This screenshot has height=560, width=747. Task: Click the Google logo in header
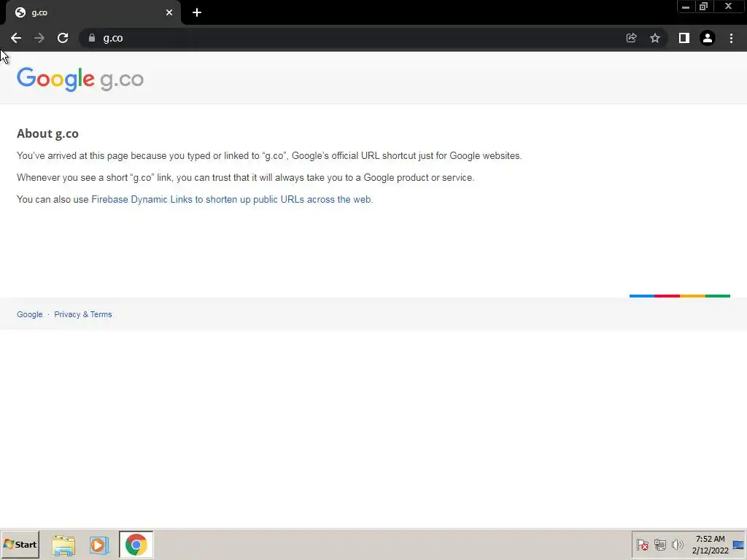point(55,79)
